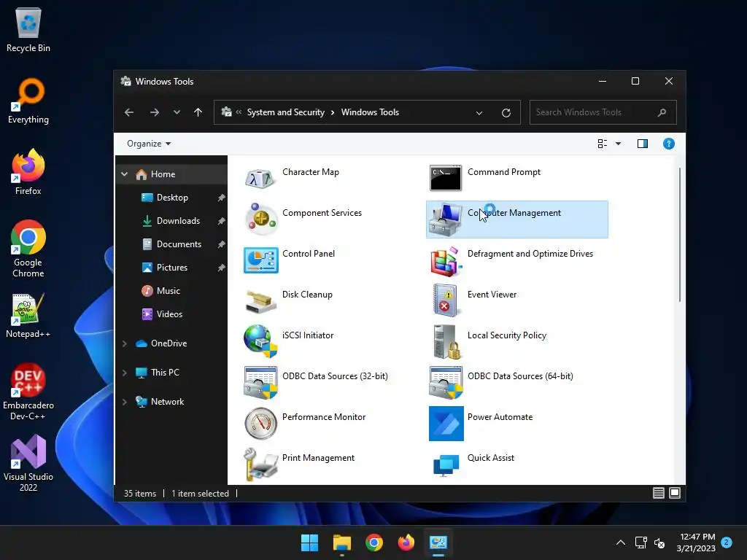Go forward with the forward arrow
The width and height of the screenshot is (747, 560).
pos(155,112)
